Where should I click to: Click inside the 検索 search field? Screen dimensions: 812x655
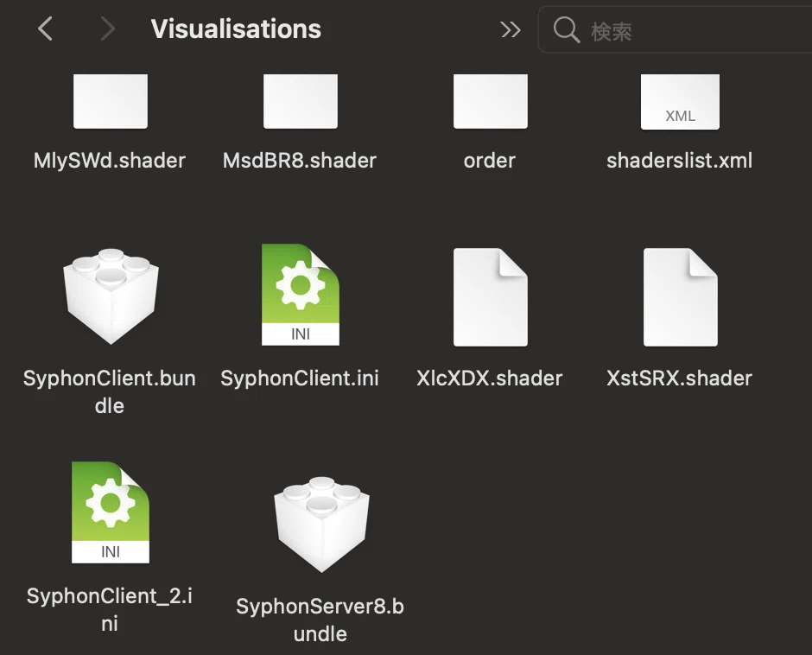coord(675,29)
